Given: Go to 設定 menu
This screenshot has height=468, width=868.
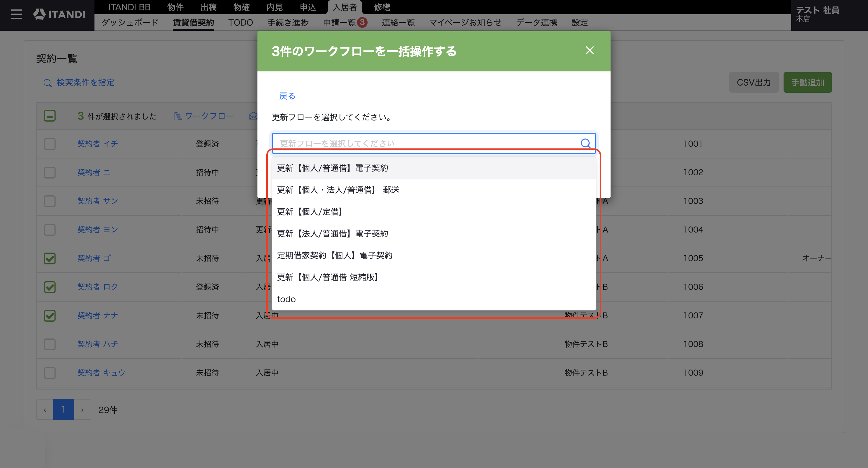Looking at the screenshot, I should click(x=580, y=22).
